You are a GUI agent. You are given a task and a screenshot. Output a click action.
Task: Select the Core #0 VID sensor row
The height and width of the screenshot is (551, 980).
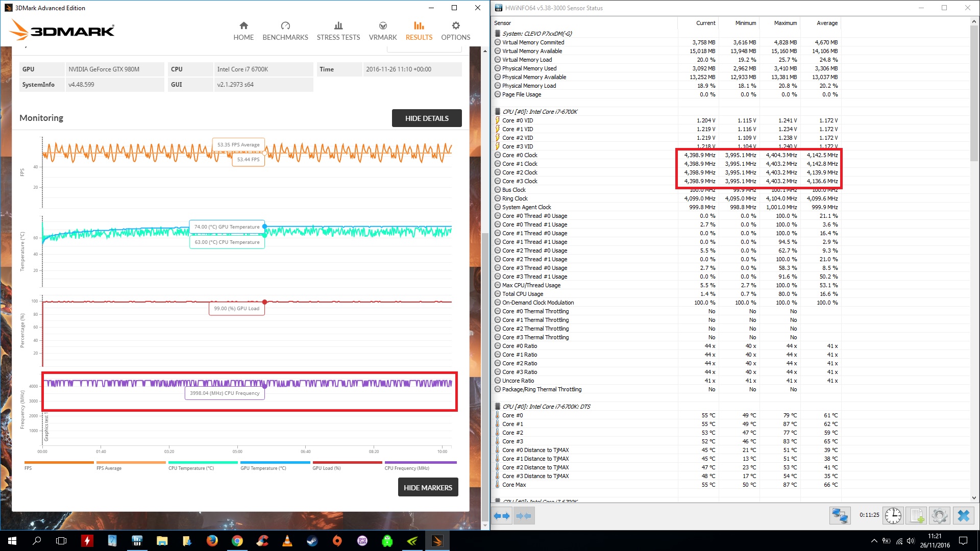(666, 120)
